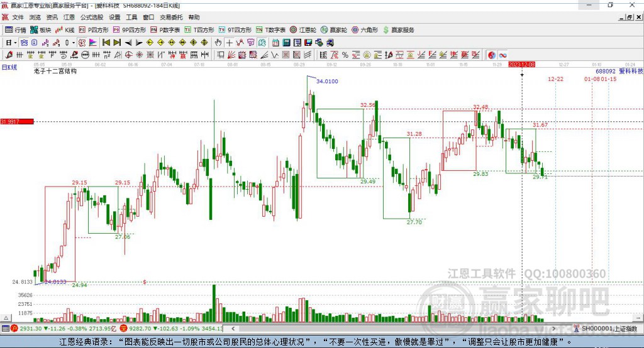Click the truck icon in toolbar
This screenshot has height=348, width=644.
[330, 43]
